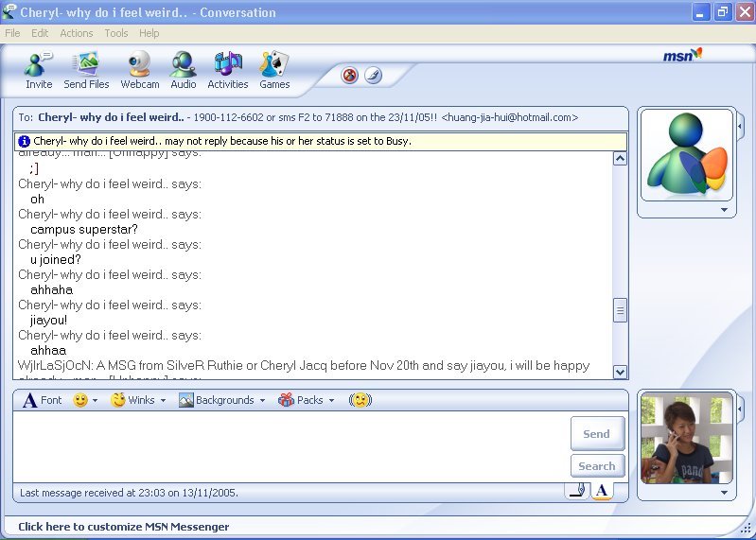Click the conversation scrollbar thumb
The image size is (756, 540).
pyautogui.click(x=620, y=311)
